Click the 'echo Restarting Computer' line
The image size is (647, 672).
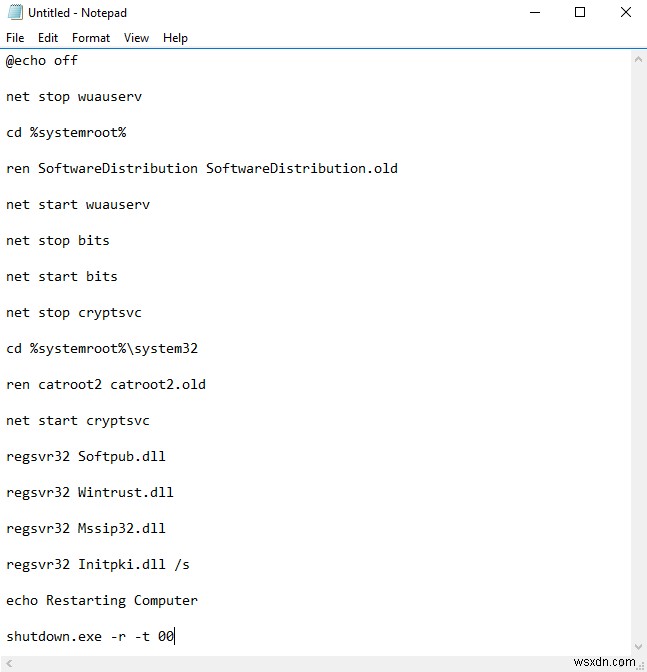pos(102,600)
